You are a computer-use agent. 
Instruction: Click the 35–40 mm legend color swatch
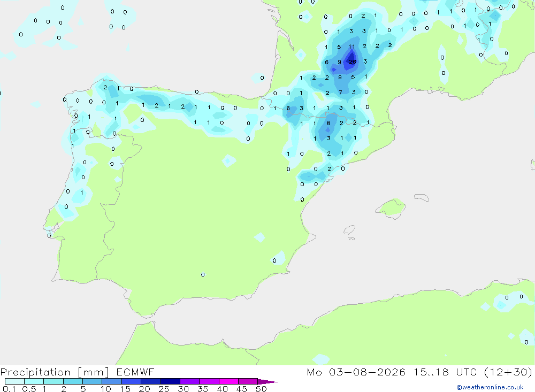(x=209, y=381)
